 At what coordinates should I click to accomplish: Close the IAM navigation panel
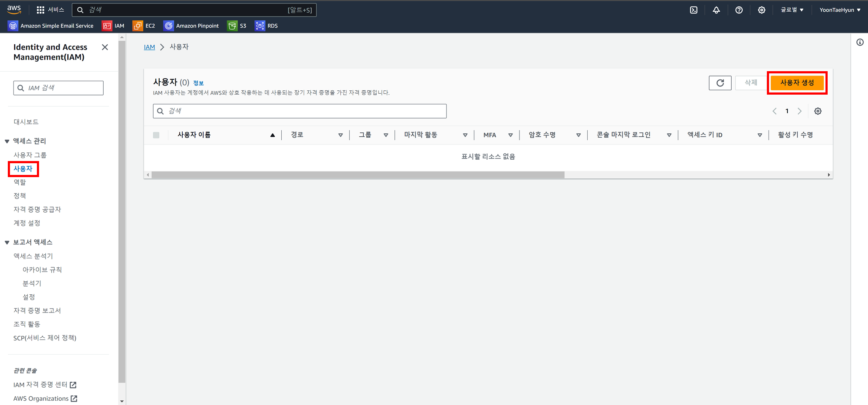pos(105,47)
